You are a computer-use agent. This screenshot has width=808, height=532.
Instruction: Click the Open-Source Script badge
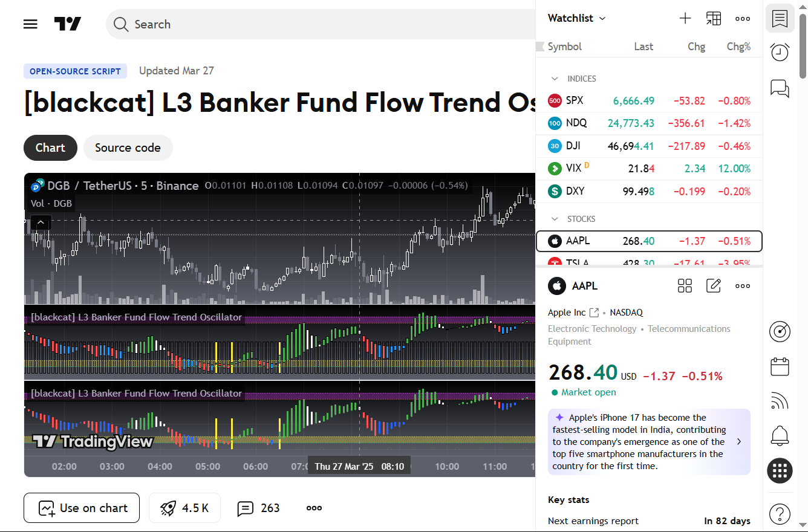[75, 71]
